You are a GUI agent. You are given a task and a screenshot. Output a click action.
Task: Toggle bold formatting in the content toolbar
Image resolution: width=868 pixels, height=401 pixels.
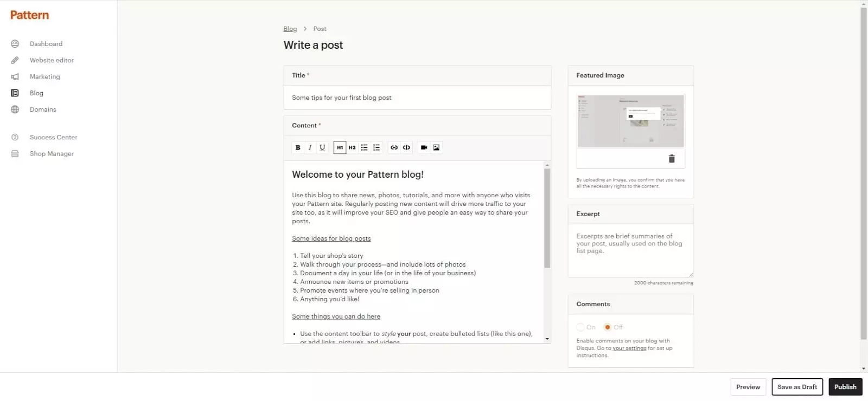coord(297,147)
